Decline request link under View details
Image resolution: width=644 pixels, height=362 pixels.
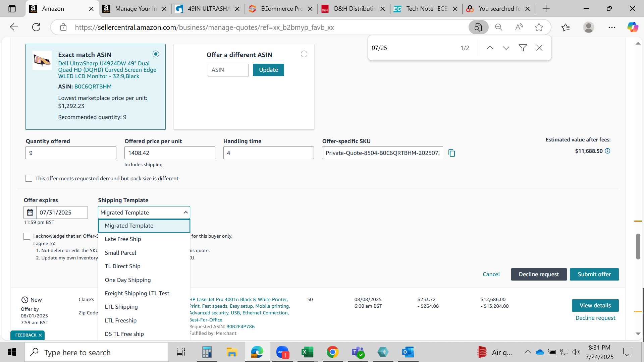pyautogui.click(x=595, y=318)
